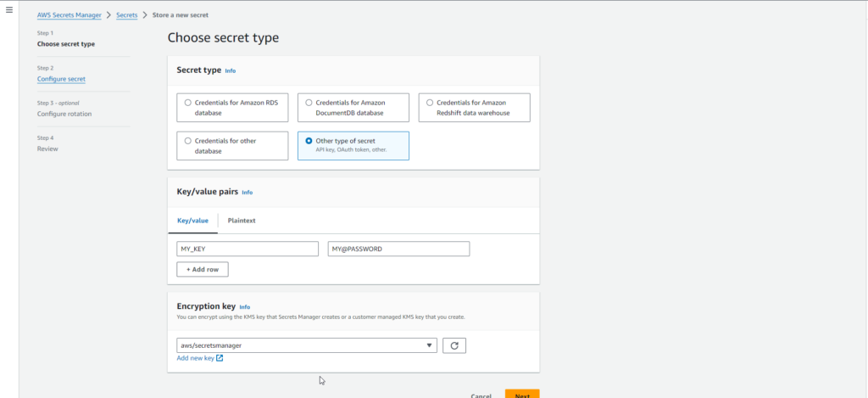
Task: Click the KMS key encryption description text
Action: [x=320, y=317]
